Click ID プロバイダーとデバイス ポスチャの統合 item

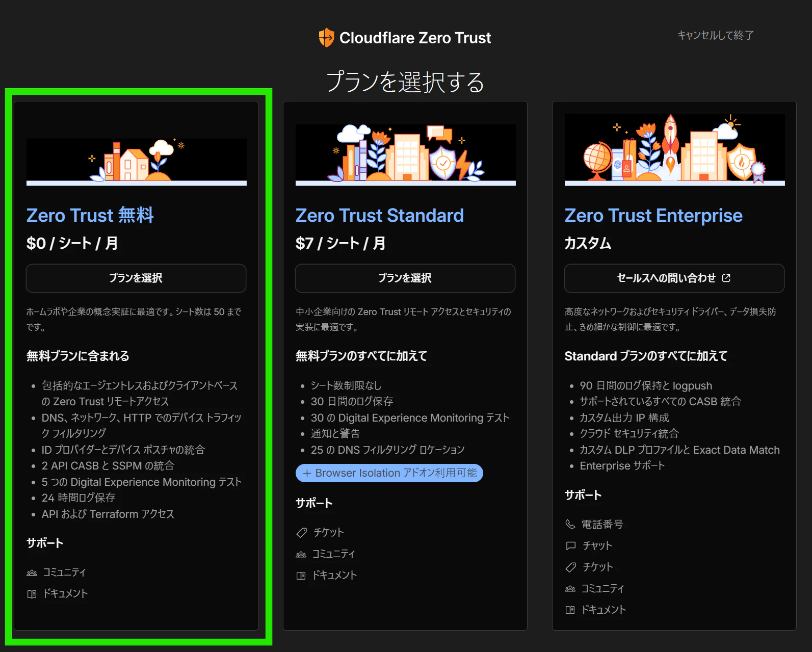(123, 450)
